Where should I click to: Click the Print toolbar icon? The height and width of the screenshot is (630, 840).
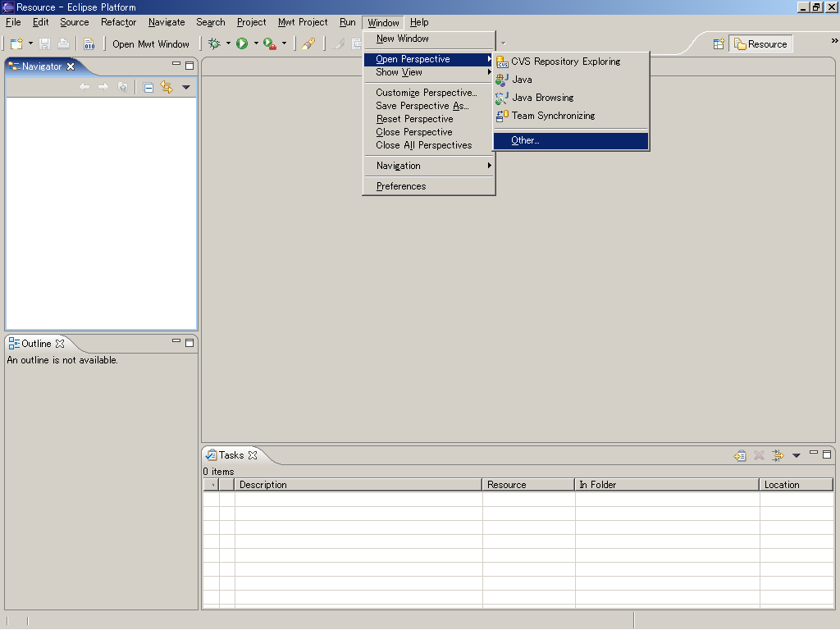64,44
